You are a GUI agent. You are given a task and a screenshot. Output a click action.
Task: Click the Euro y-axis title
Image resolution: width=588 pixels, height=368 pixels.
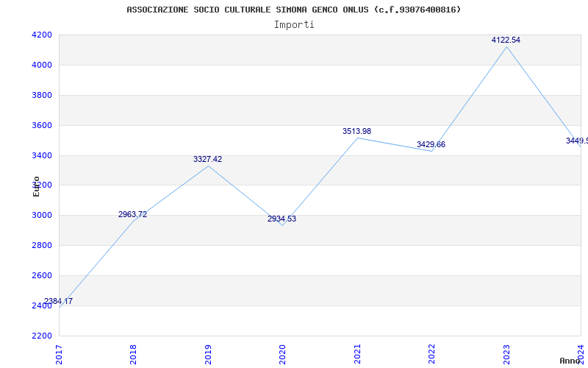coord(36,187)
